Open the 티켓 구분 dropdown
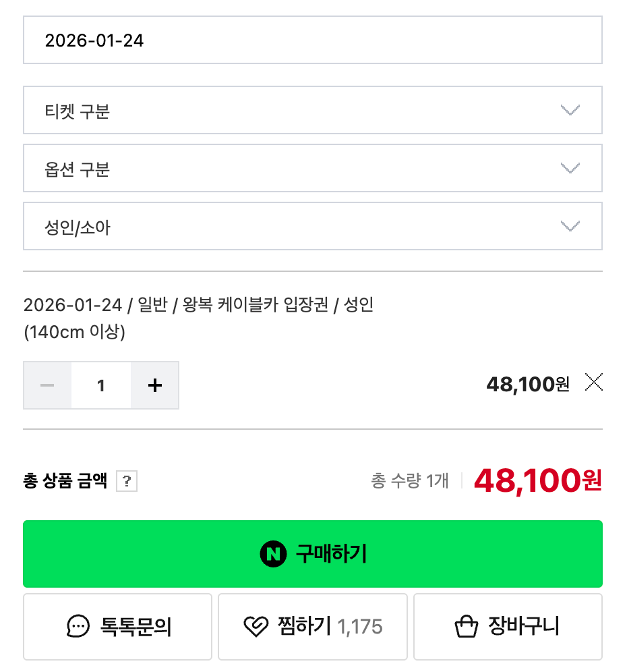Image resolution: width=627 pixels, height=672 pixels. 312,111
